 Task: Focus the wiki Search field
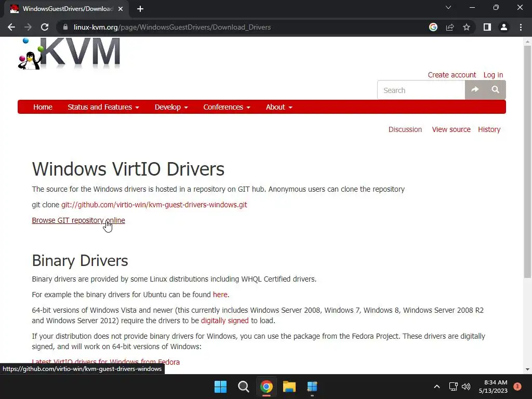(421, 90)
